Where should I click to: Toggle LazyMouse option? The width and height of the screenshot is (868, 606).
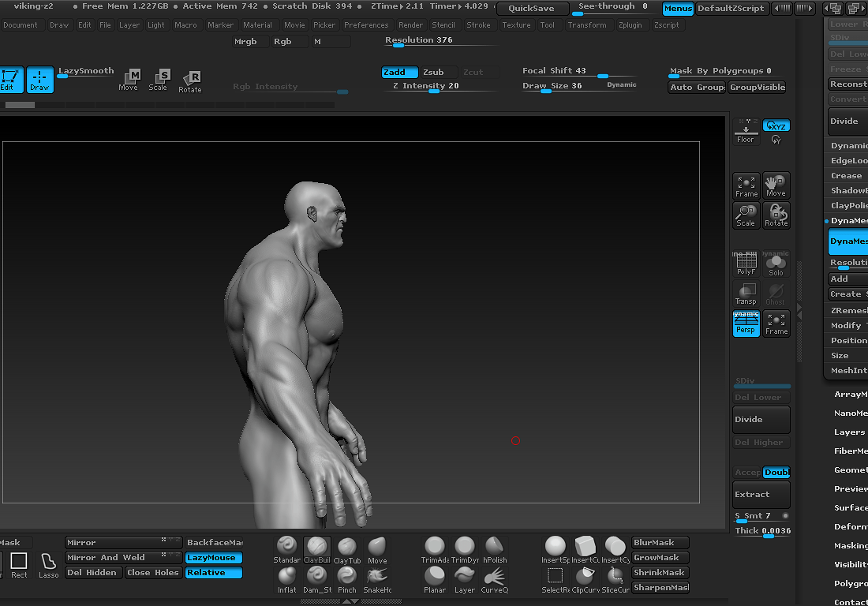[214, 558]
